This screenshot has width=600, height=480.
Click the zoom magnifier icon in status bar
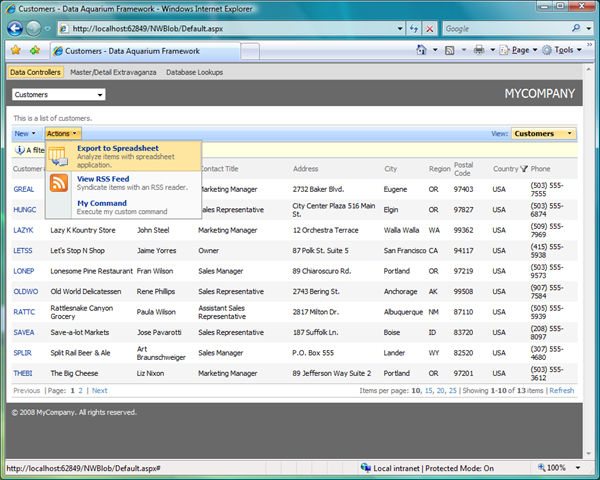(541, 467)
